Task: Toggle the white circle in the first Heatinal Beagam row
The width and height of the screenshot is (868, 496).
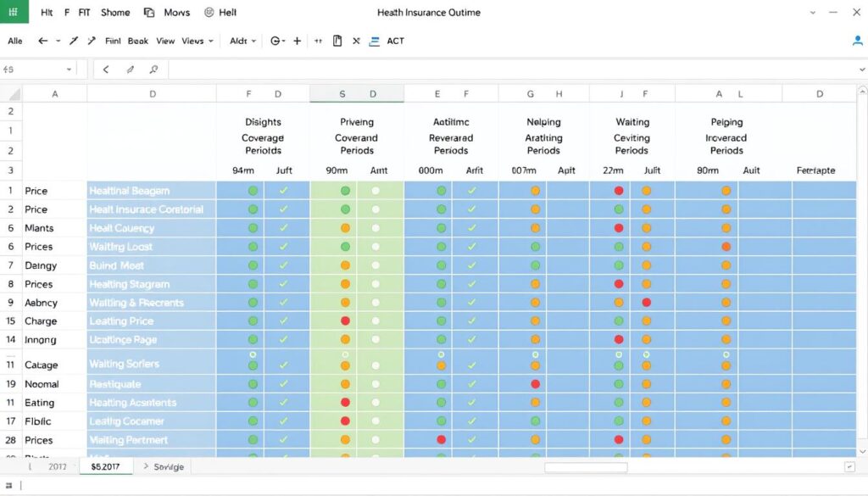Action: pyautogui.click(x=376, y=191)
